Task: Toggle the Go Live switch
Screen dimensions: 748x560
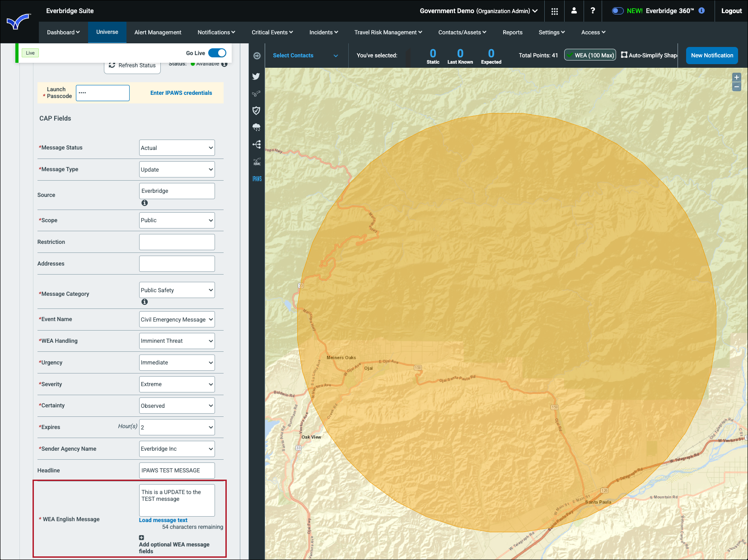Action: click(x=217, y=53)
